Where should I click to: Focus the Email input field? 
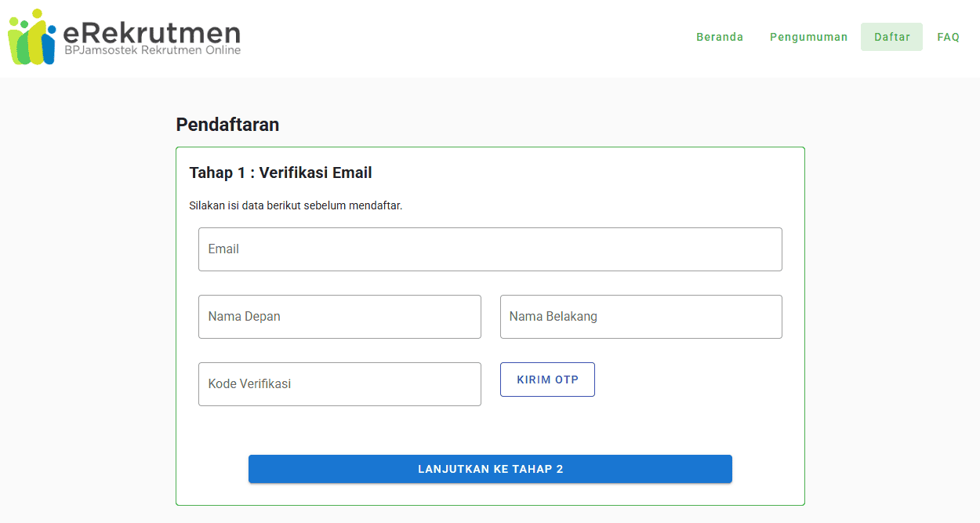(490, 249)
